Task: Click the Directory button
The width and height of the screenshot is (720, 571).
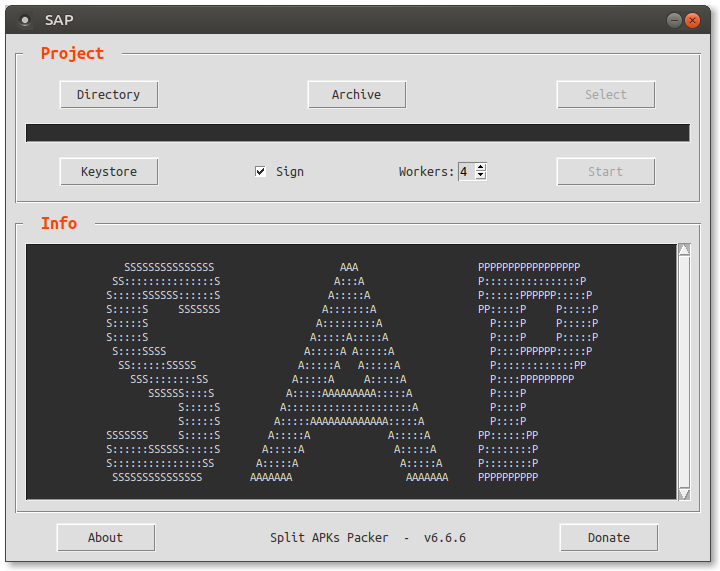Action: 109,95
